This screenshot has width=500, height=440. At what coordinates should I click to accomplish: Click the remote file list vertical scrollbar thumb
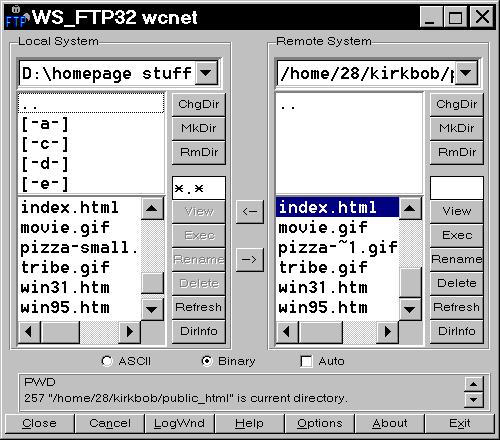pyautogui.click(x=410, y=283)
